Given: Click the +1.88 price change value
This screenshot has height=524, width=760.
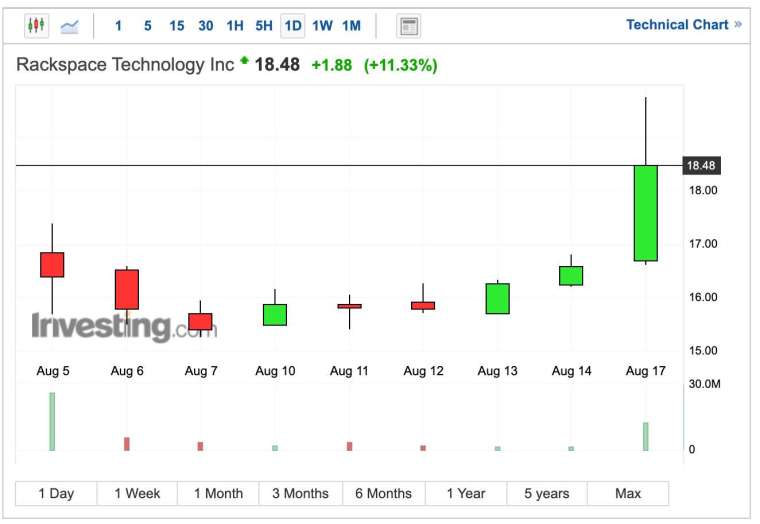Looking at the screenshot, I should 332,65.
